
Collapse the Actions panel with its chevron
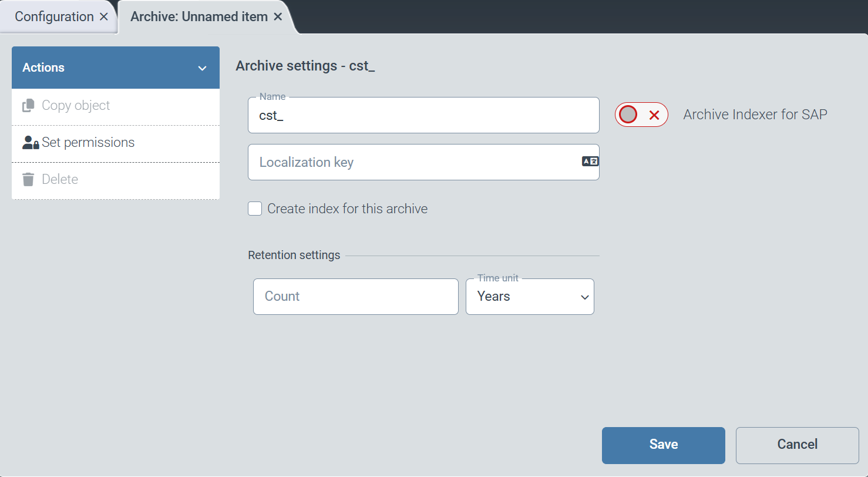click(x=203, y=67)
